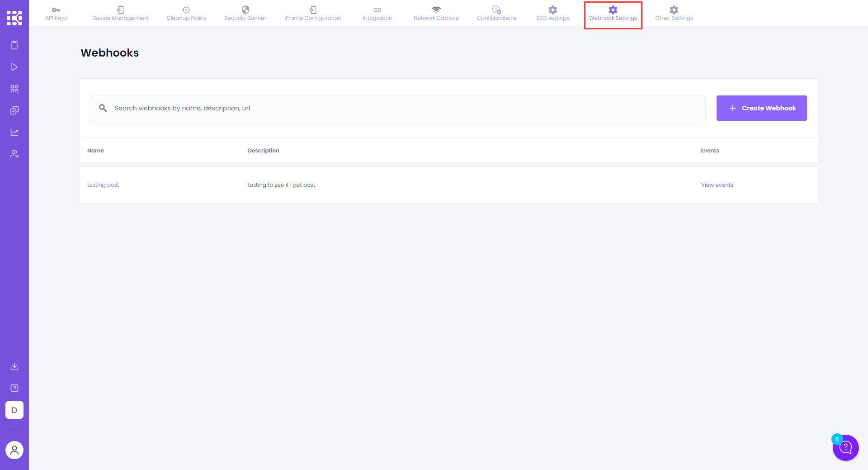Click the SSO settings gear icon
Image resolution: width=868 pixels, height=470 pixels.
(553, 9)
